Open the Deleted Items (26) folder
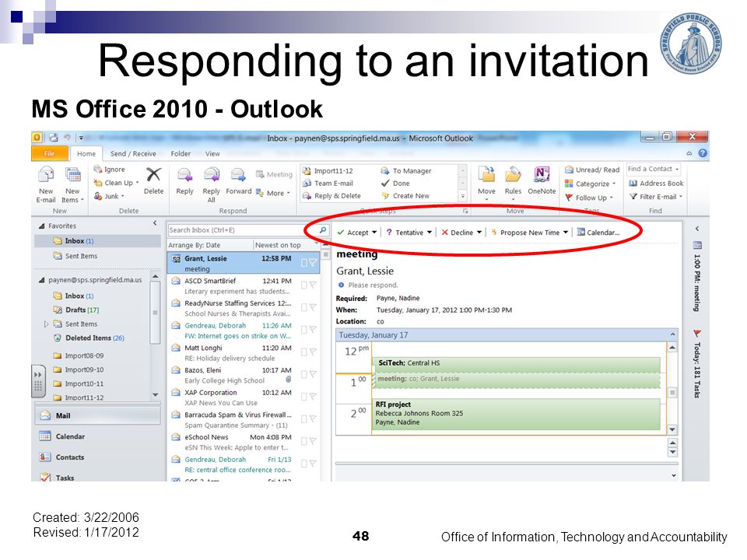The width and height of the screenshot is (747, 560). click(89, 338)
